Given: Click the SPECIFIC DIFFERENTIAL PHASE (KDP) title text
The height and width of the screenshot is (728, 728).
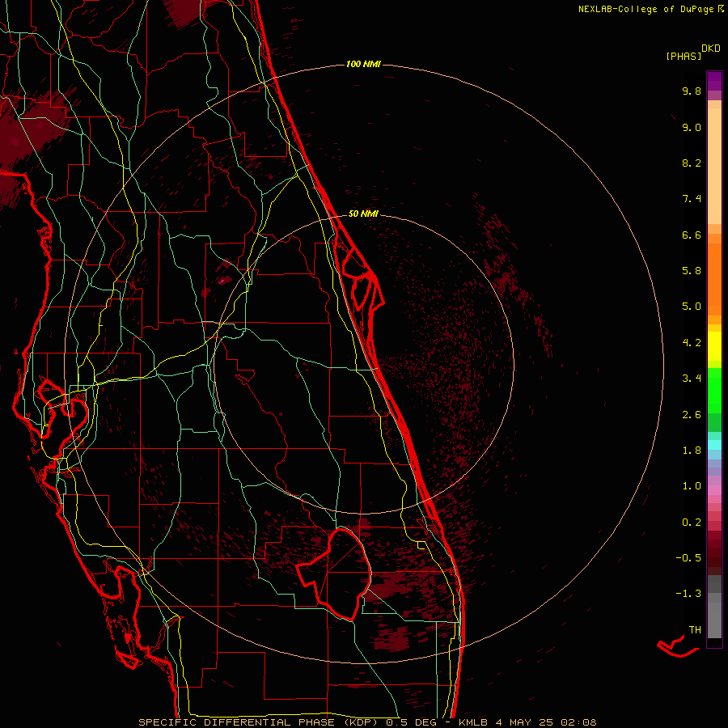Looking at the screenshot, I should 258,722.
